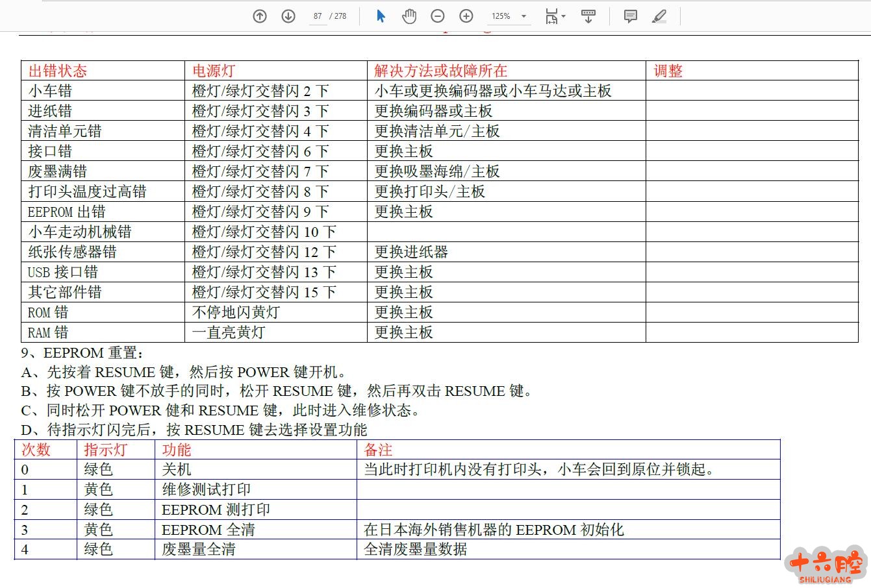Click the page number field showing 87
This screenshot has width=871, height=588.
pyautogui.click(x=318, y=16)
